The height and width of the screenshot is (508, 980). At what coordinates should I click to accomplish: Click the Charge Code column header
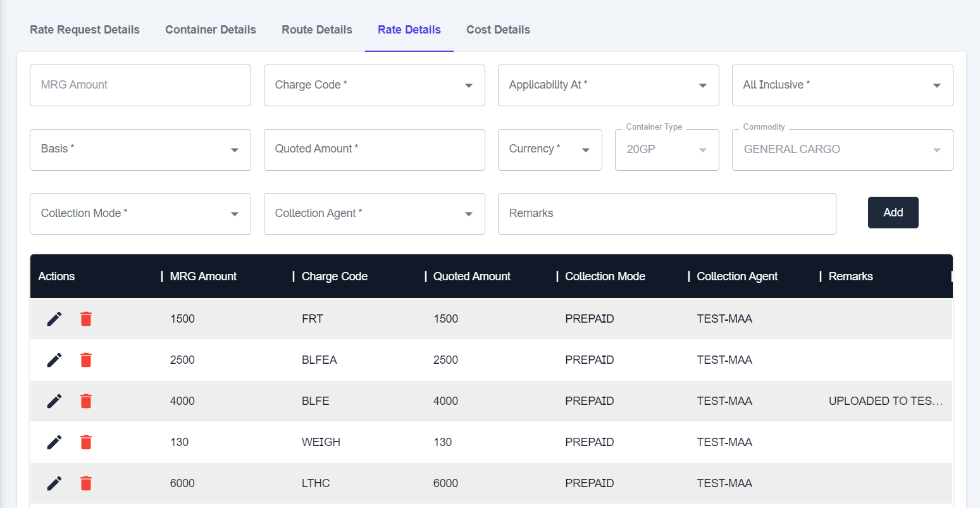[x=335, y=276]
